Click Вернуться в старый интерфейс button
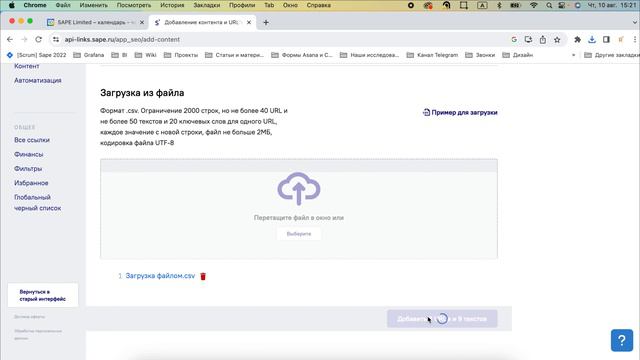640x360 pixels. [42, 296]
